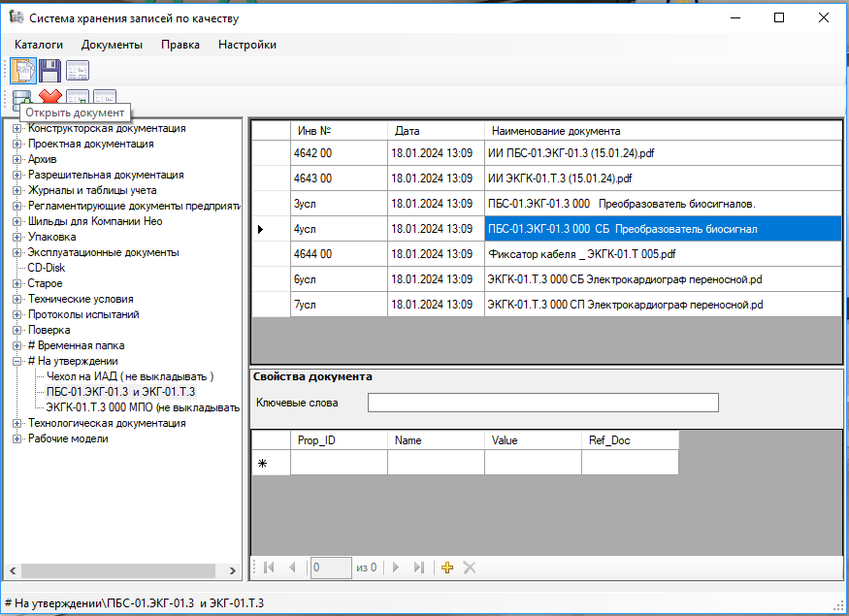Screen dimensions: 849x616
Task: Click the floppy disk save icon
Action: (x=49, y=71)
